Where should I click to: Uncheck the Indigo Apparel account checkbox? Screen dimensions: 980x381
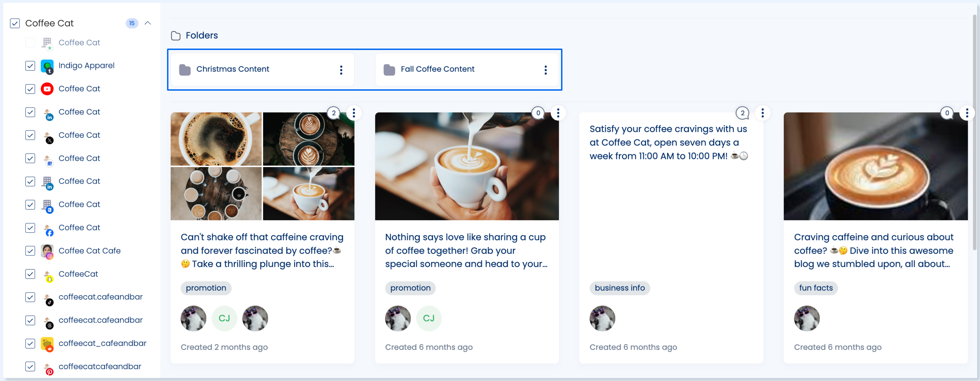pos(30,65)
